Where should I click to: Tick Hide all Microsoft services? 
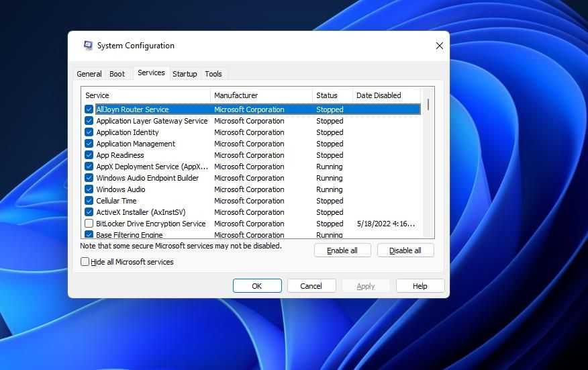click(85, 262)
